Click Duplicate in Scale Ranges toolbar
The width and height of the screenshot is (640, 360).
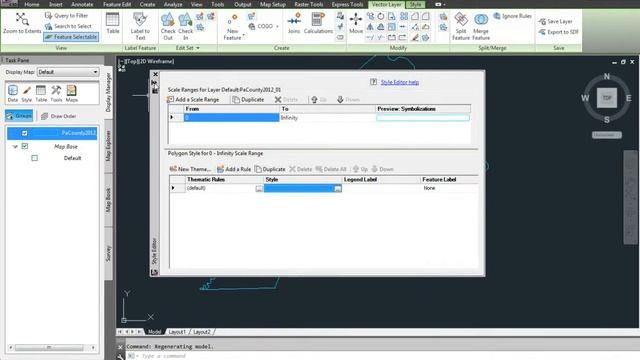[248, 100]
